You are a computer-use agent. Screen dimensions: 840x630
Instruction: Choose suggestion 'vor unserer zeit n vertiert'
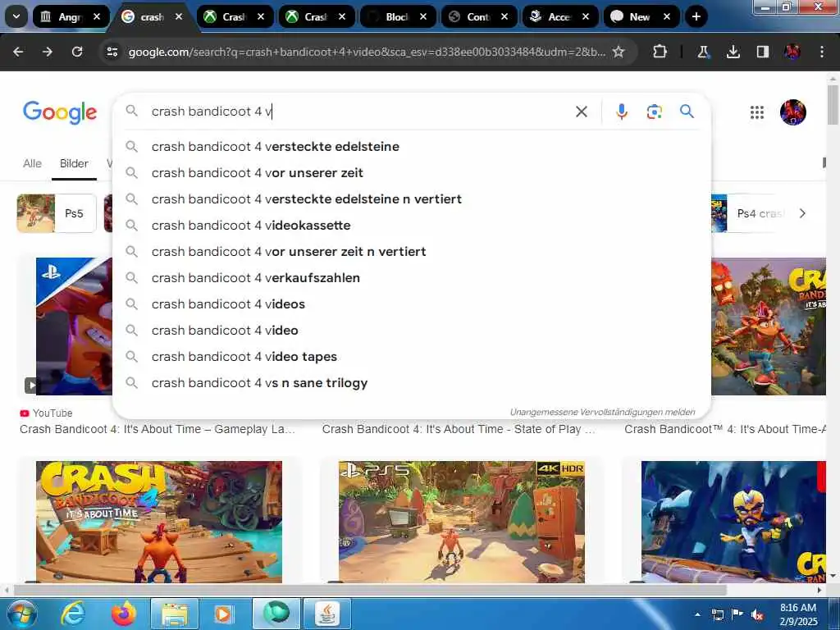[413, 251]
